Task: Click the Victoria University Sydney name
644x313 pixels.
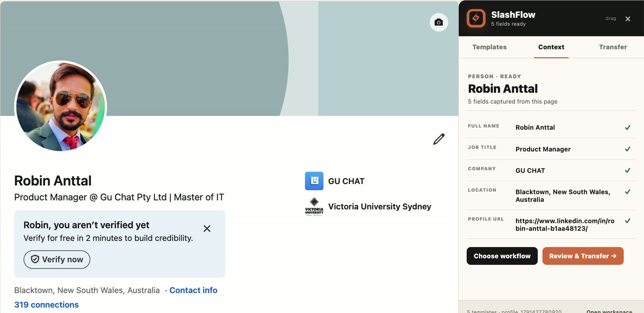Action: 380,207
